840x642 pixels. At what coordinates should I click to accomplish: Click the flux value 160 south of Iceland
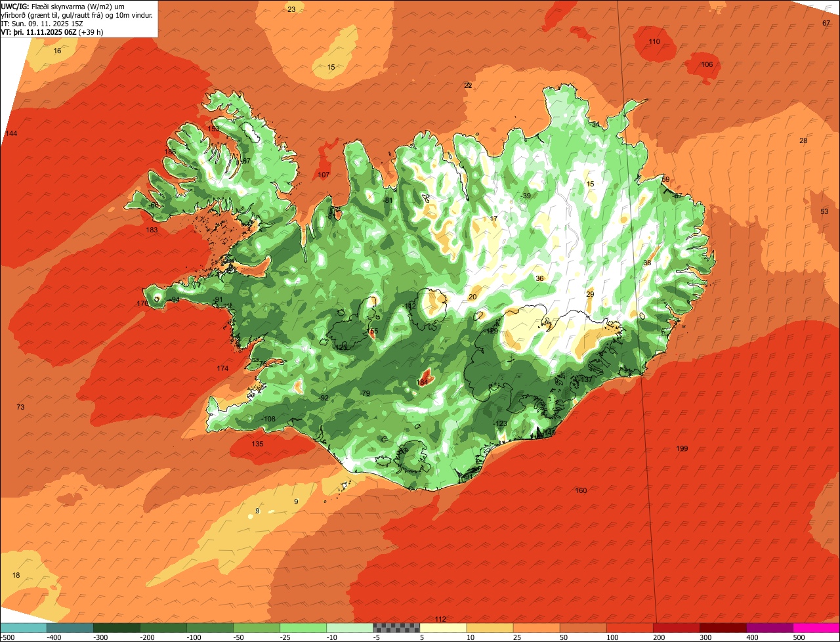581,491
